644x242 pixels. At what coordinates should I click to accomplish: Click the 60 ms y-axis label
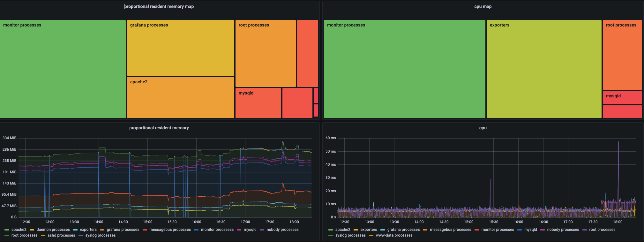click(x=331, y=138)
